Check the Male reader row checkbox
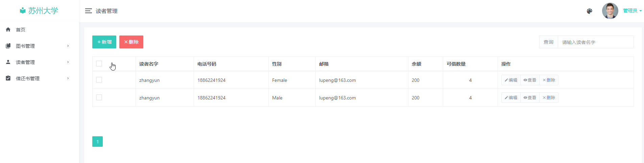The width and height of the screenshot is (644, 163). [x=99, y=97]
